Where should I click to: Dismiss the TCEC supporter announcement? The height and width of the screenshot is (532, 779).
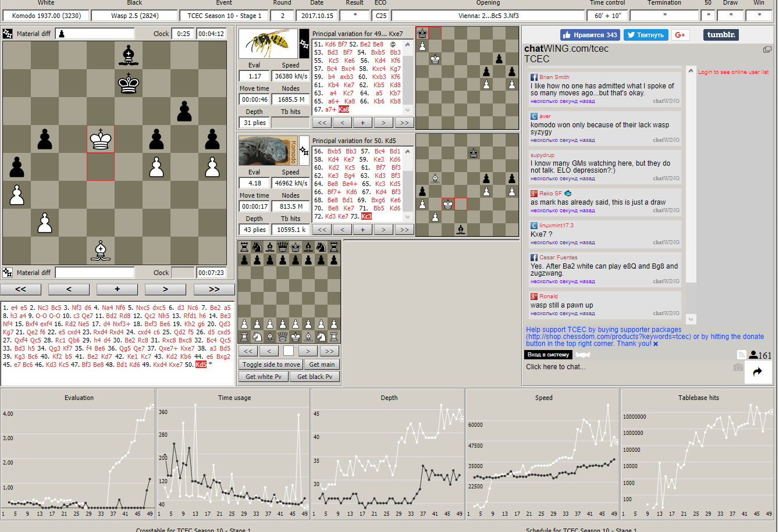(656, 344)
